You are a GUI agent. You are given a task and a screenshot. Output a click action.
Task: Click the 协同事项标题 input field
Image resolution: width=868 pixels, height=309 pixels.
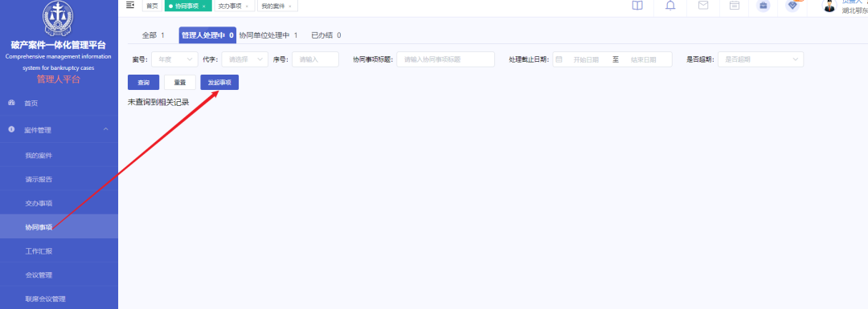point(445,59)
